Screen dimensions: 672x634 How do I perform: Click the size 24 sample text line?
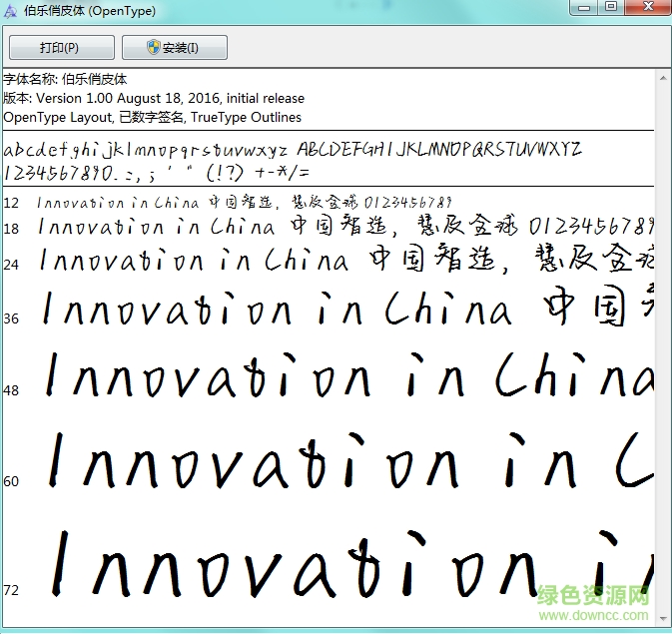[x=346, y=260]
